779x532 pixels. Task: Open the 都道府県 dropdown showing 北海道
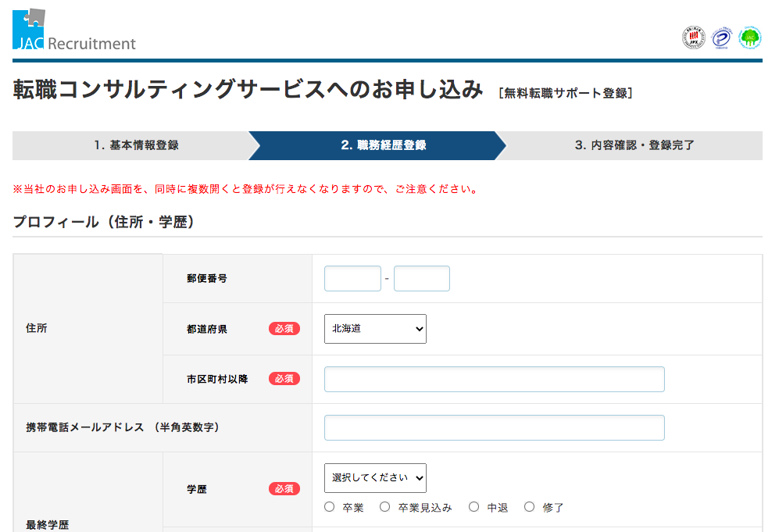(375, 329)
